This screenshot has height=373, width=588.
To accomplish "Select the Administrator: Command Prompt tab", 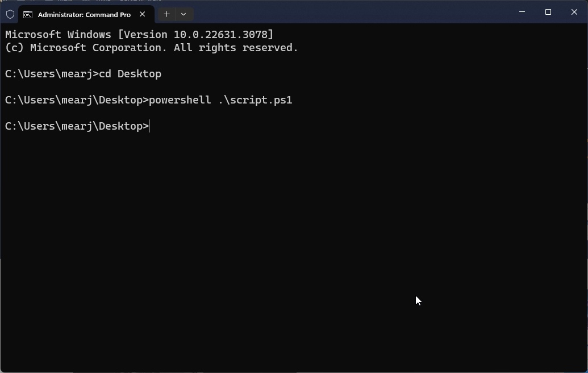I will pyautogui.click(x=84, y=15).
